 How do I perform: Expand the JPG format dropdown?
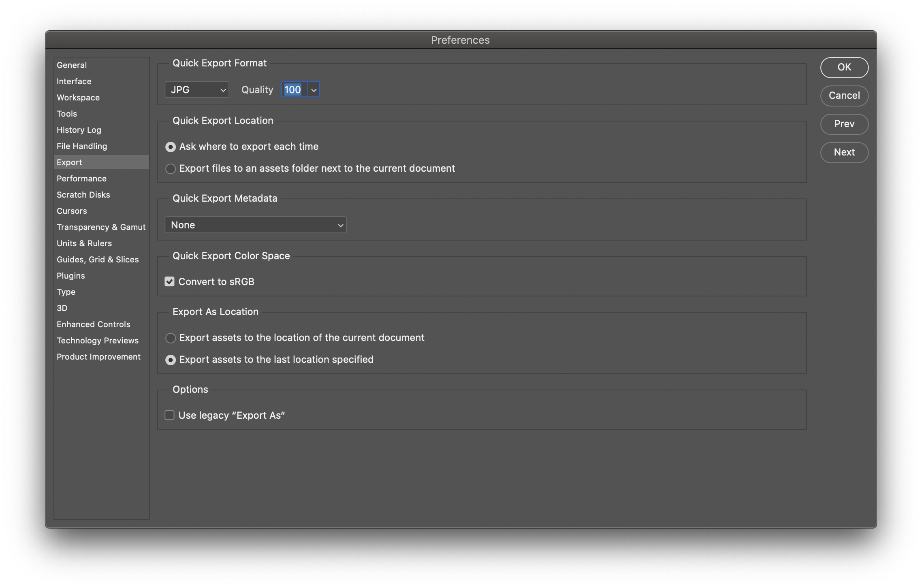(x=196, y=89)
